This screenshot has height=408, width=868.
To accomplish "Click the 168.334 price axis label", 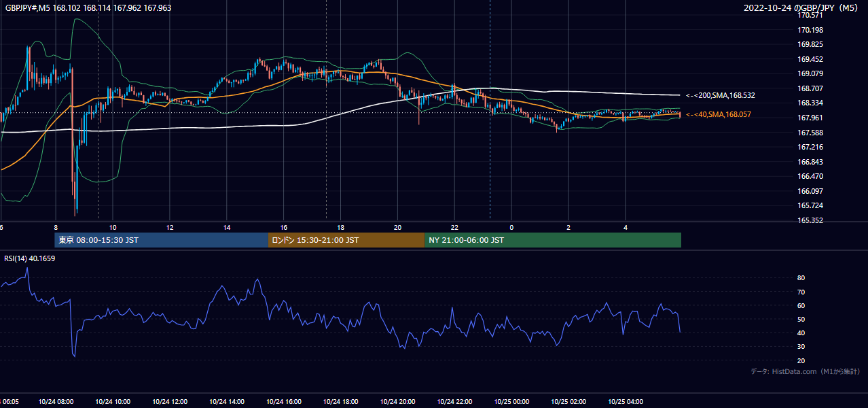I will [810, 103].
